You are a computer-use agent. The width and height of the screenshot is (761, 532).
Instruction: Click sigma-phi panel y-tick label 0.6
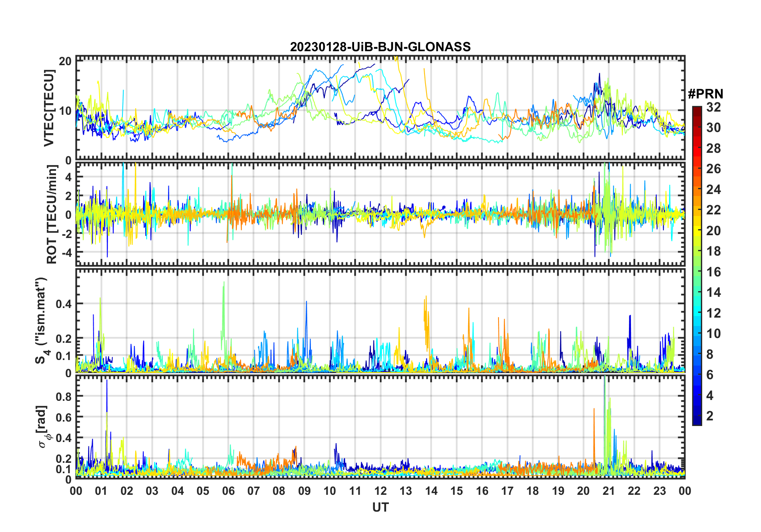(64, 417)
